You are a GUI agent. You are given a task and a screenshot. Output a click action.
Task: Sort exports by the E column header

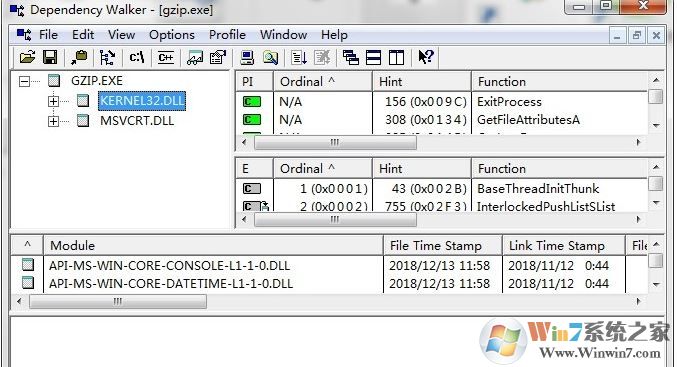point(254,168)
